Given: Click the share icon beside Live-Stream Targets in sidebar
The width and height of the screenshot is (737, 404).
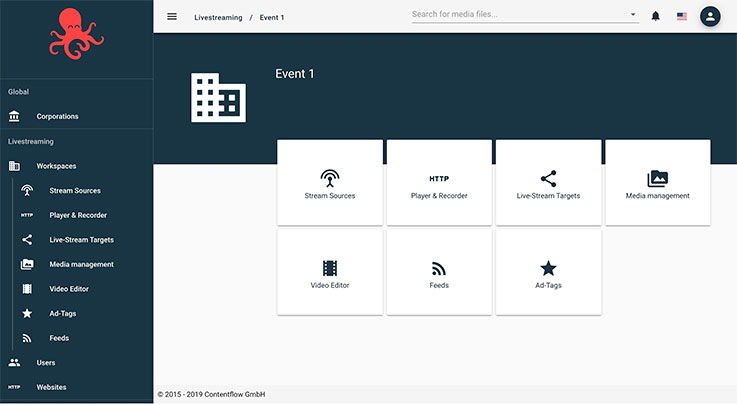Looking at the screenshot, I should [27, 240].
